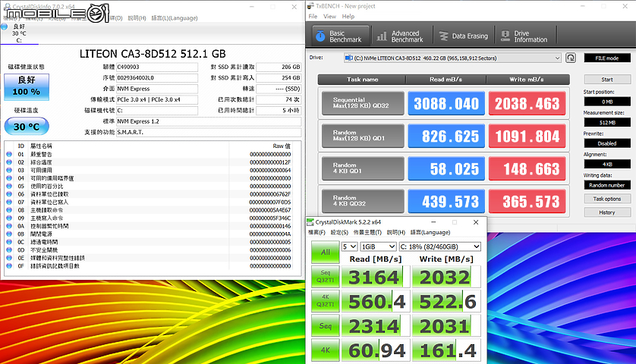Click the status icon of attribute 03
Screen dimensions: 636x364
click(x=9, y=170)
